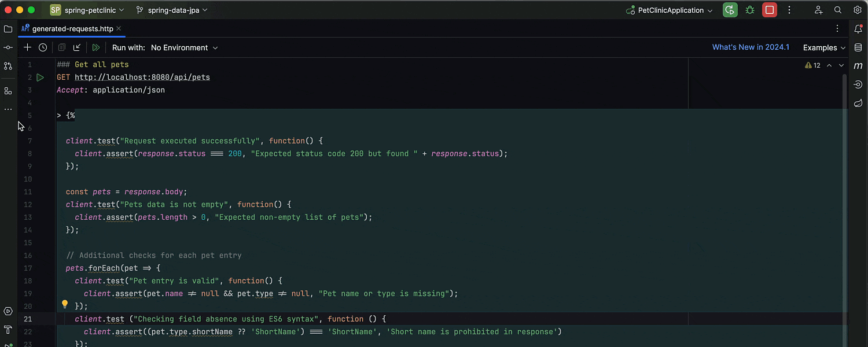This screenshot has width=868, height=347.
Task: Run the Get all pets request
Action: [39, 77]
